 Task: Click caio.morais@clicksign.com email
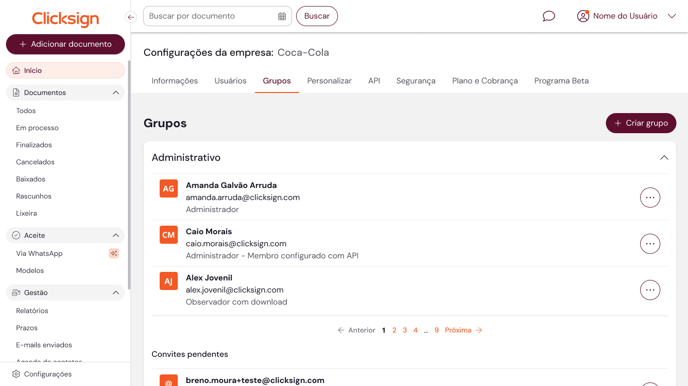click(x=236, y=243)
